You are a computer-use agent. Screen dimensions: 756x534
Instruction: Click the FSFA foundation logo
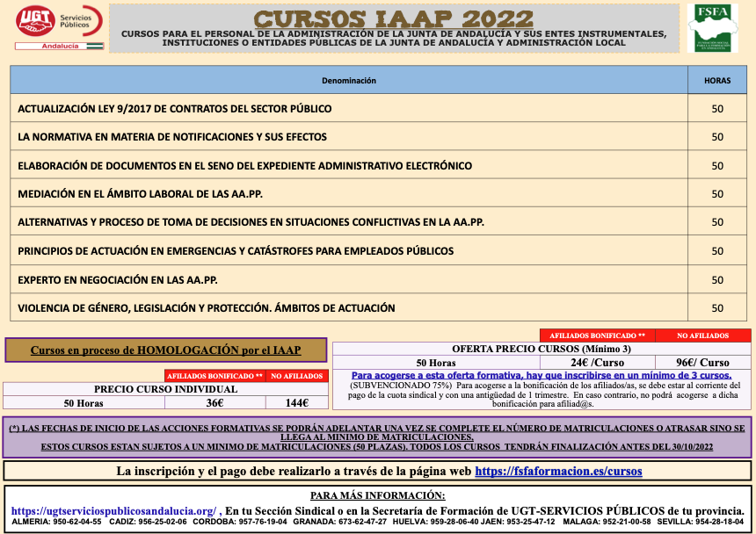tap(712, 28)
